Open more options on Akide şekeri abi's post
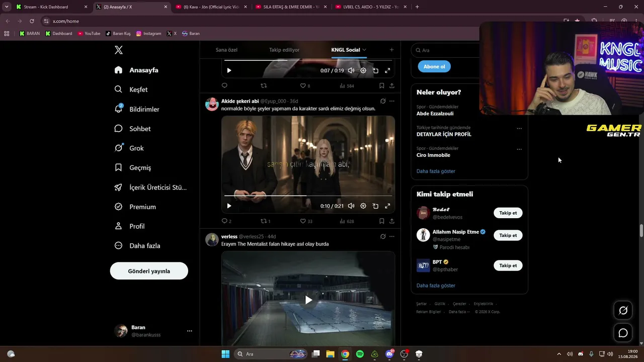Screen dimensions: 644x362 coord(392,101)
